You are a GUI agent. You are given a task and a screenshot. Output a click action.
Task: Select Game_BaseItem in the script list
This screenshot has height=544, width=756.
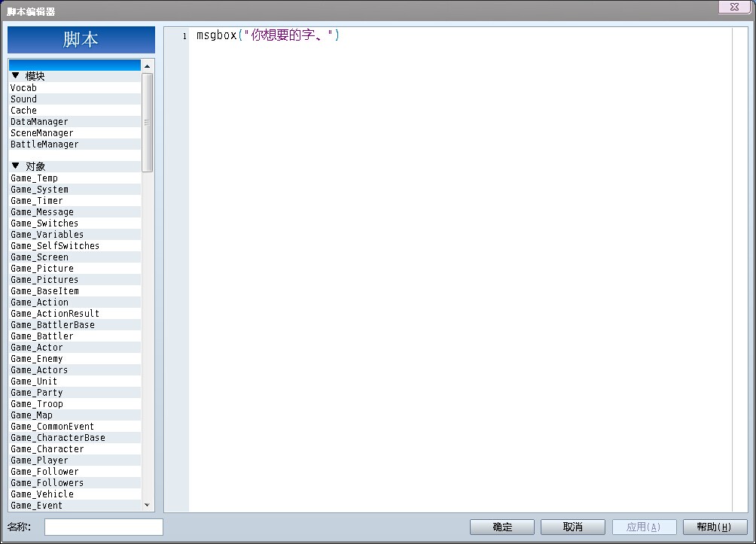coord(75,291)
